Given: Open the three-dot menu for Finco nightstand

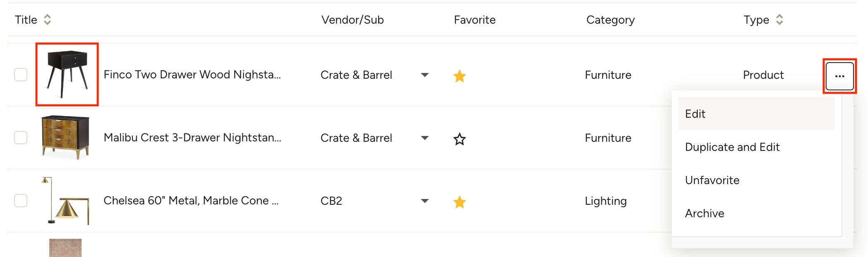Looking at the screenshot, I should pyautogui.click(x=839, y=76).
